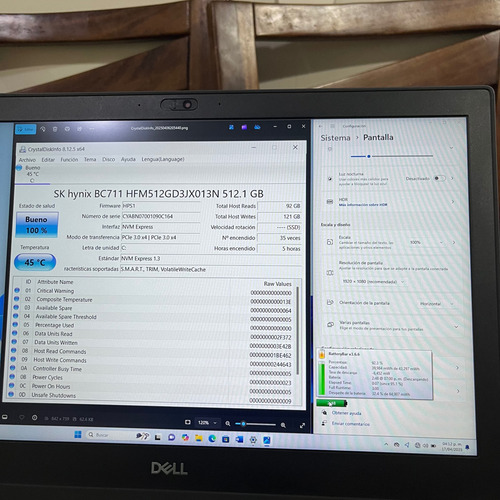Open the 120% zoom level dropdown
This screenshot has width=500, height=500.
pyautogui.click(x=207, y=423)
